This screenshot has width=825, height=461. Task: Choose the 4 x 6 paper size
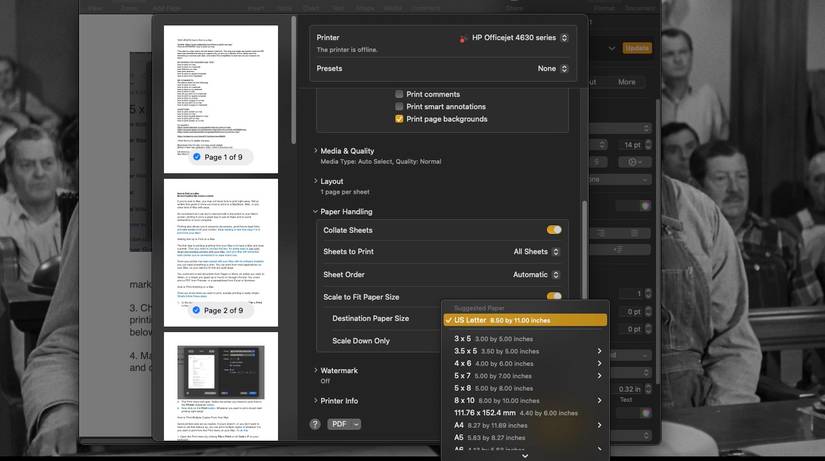tap(525, 364)
